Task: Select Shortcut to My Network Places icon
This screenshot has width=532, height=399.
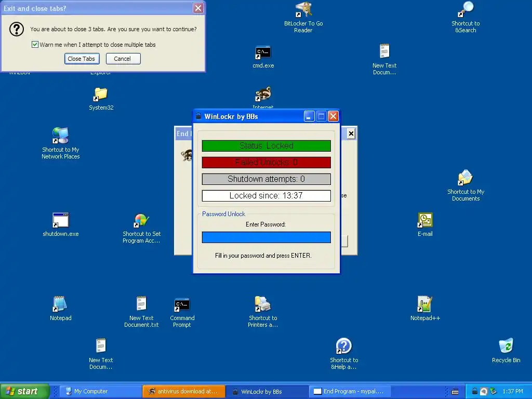Action: click(x=60, y=136)
